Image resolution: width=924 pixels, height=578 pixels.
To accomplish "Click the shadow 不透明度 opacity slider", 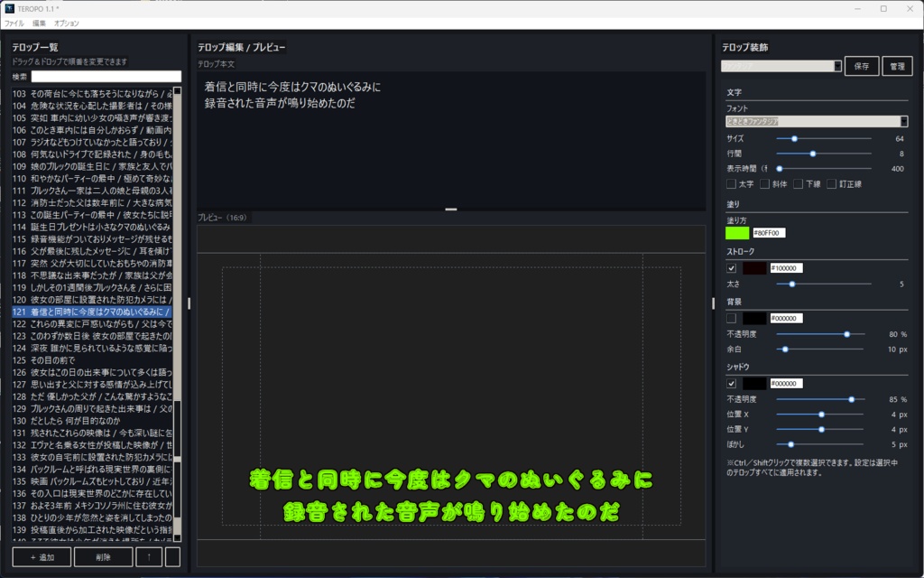I will 820,400.
